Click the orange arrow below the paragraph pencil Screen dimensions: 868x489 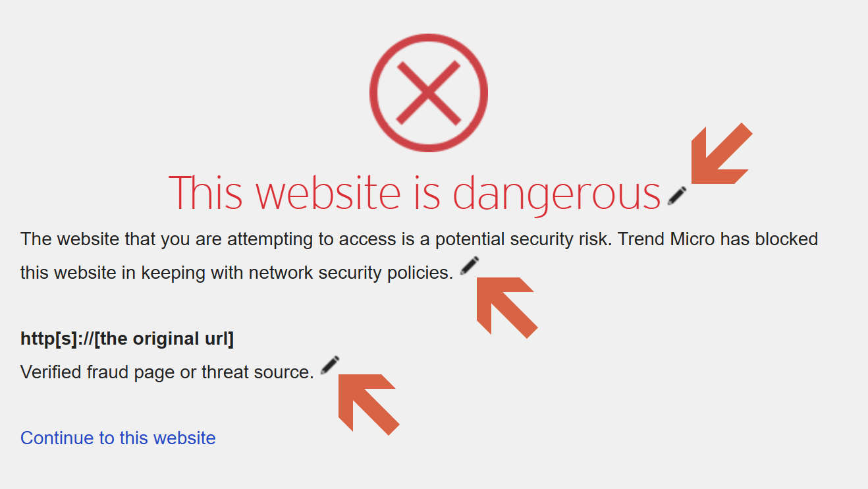tap(505, 305)
